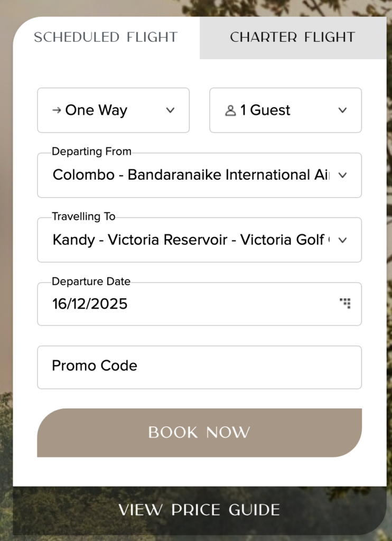Select the Scheduled Flight tab

pyautogui.click(x=106, y=38)
